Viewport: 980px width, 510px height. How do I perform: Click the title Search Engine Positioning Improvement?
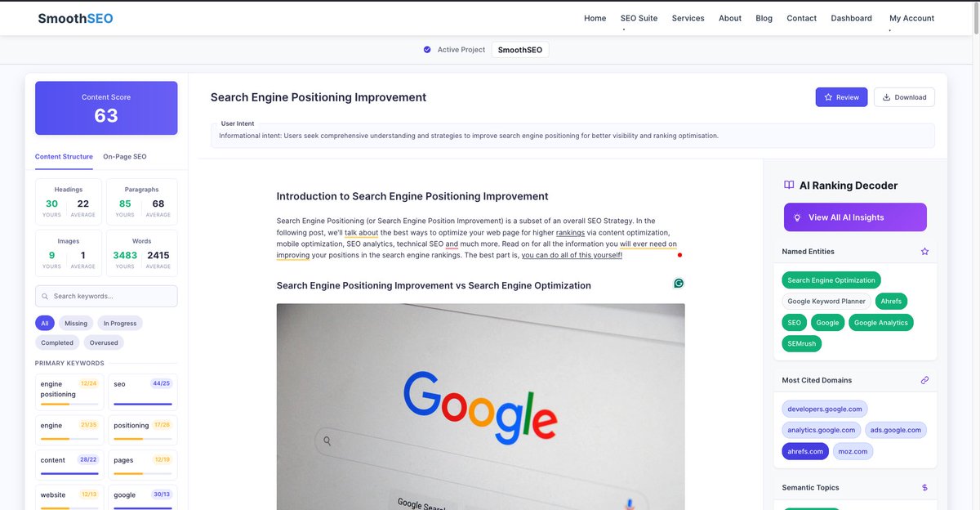coord(318,97)
